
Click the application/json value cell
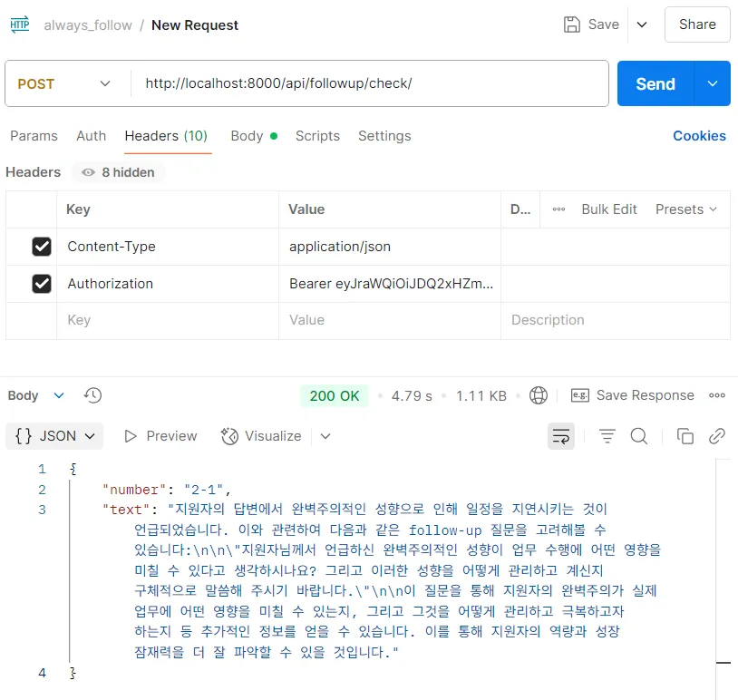(390, 247)
